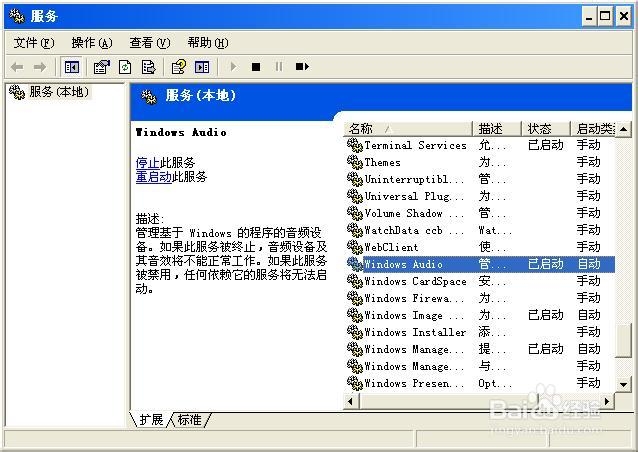Sort by the 启动类型 column header
The image size is (638, 452).
(x=593, y=129)
